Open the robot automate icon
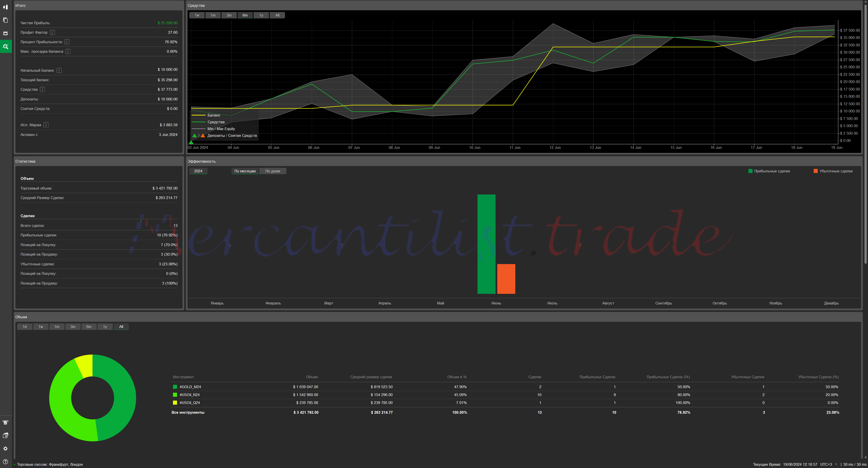The image size is (868, 468). tap(5, 33)
